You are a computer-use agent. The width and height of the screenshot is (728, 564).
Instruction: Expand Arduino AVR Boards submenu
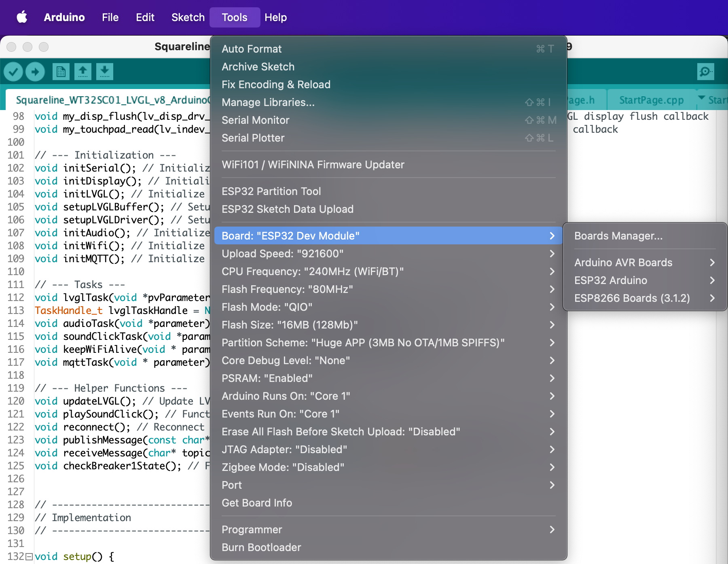(645, 263)
